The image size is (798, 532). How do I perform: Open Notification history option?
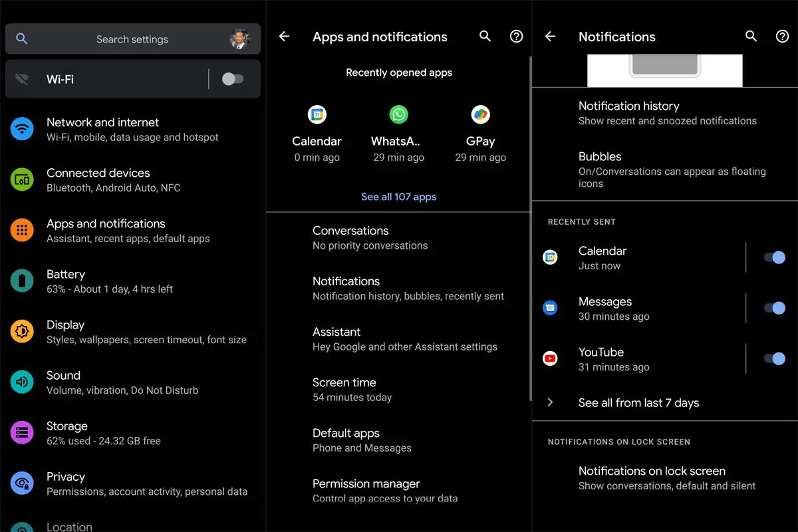[x=665, y=112]
